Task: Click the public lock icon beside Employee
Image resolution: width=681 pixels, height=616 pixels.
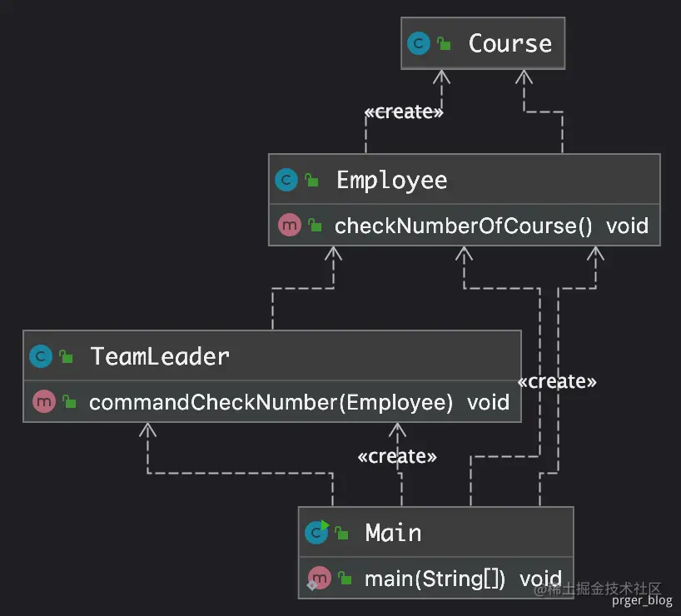Action: [311, 180]
